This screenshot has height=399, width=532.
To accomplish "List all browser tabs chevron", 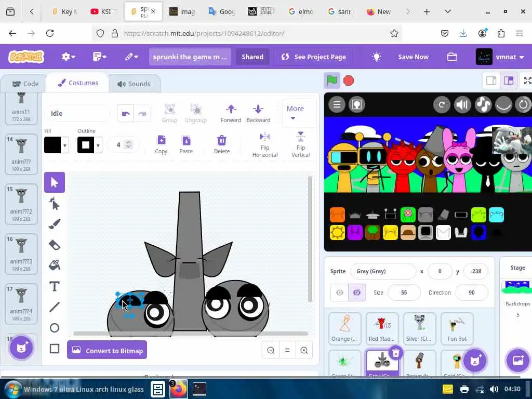I will click(447, 11).
